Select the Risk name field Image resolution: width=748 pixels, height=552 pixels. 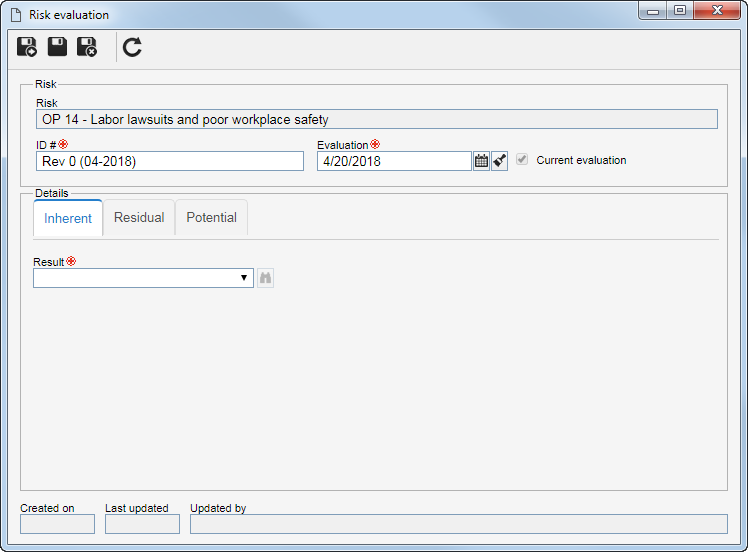377,119
